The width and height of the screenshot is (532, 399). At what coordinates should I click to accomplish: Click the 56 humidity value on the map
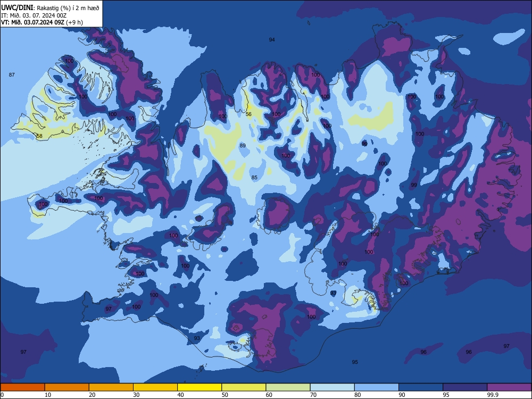tap(248, 114)
